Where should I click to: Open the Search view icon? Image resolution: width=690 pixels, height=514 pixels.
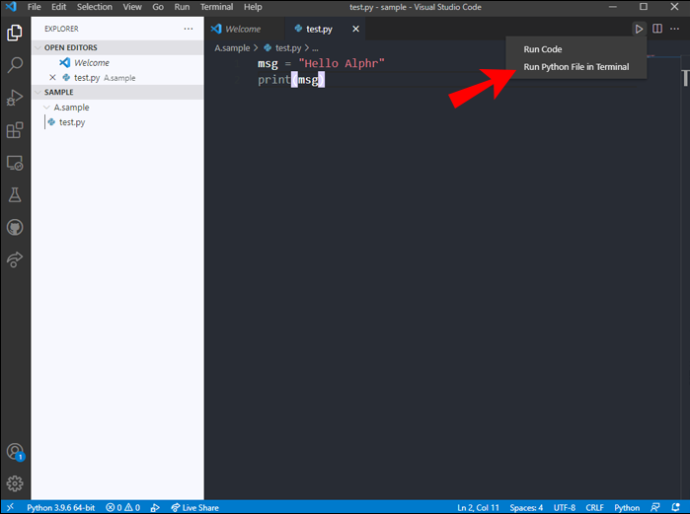point(15,65)
